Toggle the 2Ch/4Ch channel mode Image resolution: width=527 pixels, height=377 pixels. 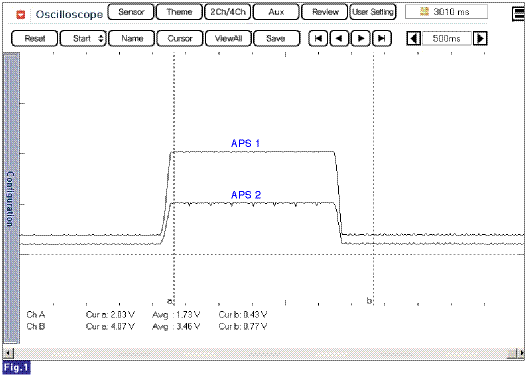point(228,12)
